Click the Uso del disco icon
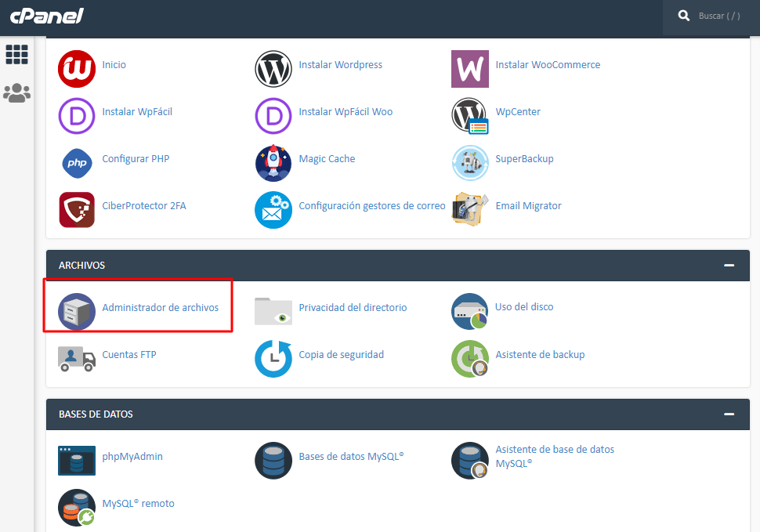This screenshot has height=532, width=760. coord(469,311)
